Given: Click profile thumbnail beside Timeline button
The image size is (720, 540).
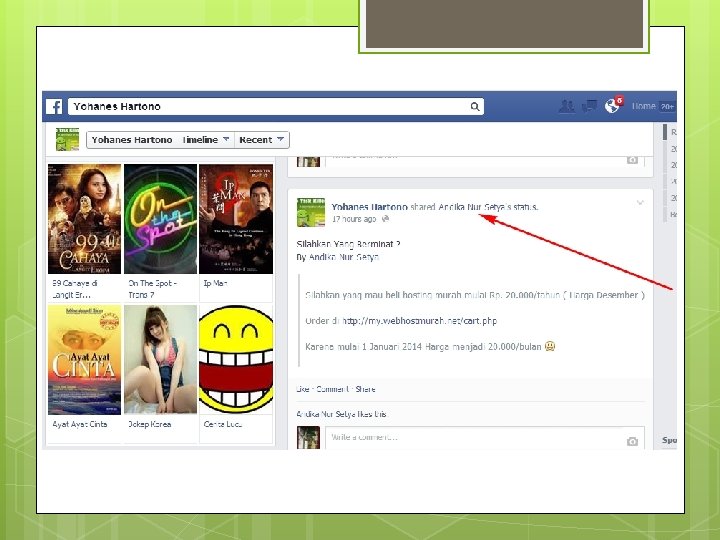Looking at the screenshot, I should pyautogui.click(x=68, y=140).
